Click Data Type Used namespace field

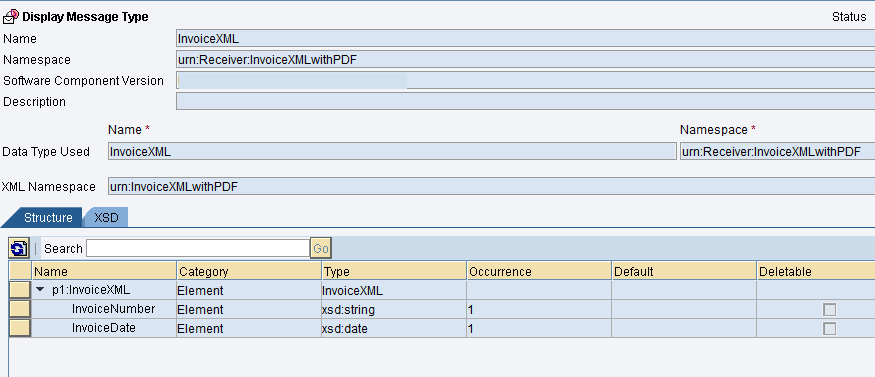point(777,151)
